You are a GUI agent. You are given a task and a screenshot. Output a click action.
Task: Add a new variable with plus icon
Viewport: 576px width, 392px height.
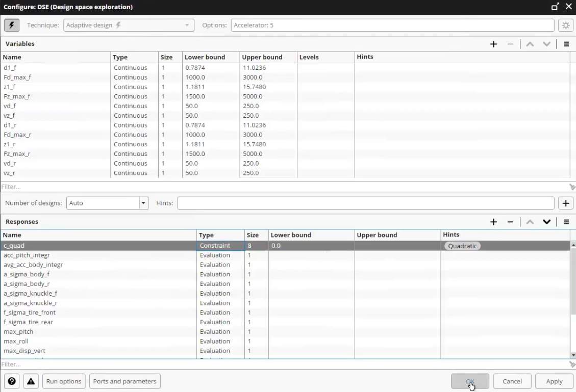[493, 44]
